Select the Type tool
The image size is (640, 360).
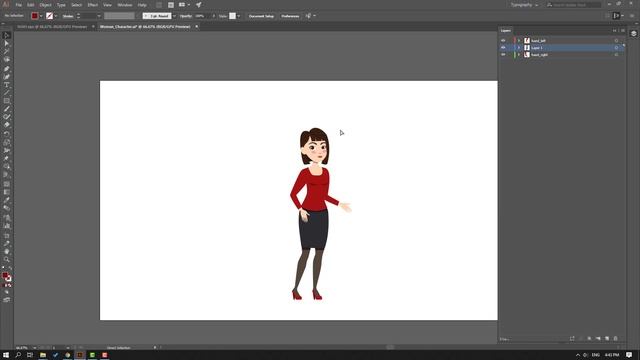pyautogui.click(x=7, y=85)
